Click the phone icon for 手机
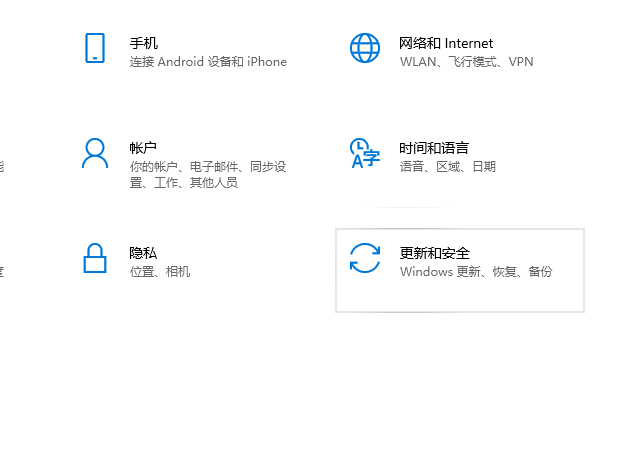 tap(95, 48)
